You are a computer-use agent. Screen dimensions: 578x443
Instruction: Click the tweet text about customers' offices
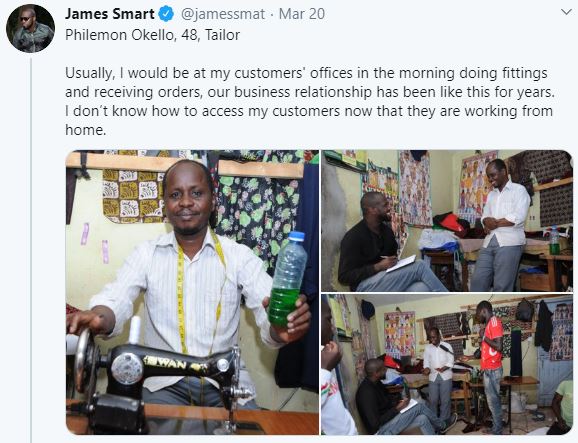pyautogui.click(x=310, y=101)
